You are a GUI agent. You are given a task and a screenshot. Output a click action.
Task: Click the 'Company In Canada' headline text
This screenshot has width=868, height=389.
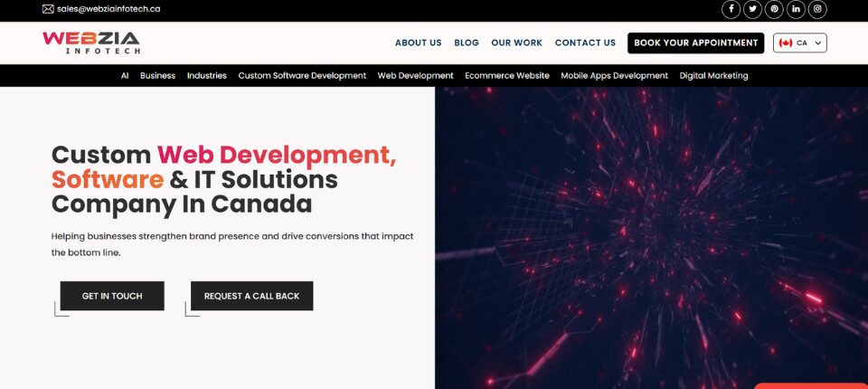[182, 204]
